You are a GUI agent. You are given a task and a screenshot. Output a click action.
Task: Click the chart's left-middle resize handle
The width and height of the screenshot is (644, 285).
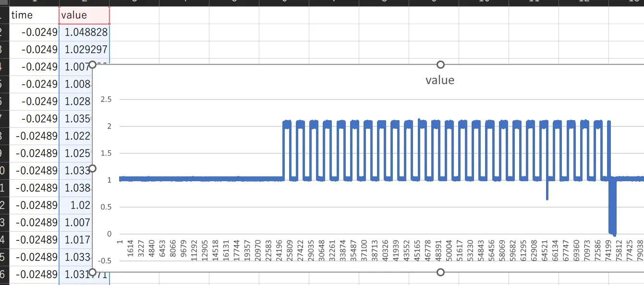[93, 168]
